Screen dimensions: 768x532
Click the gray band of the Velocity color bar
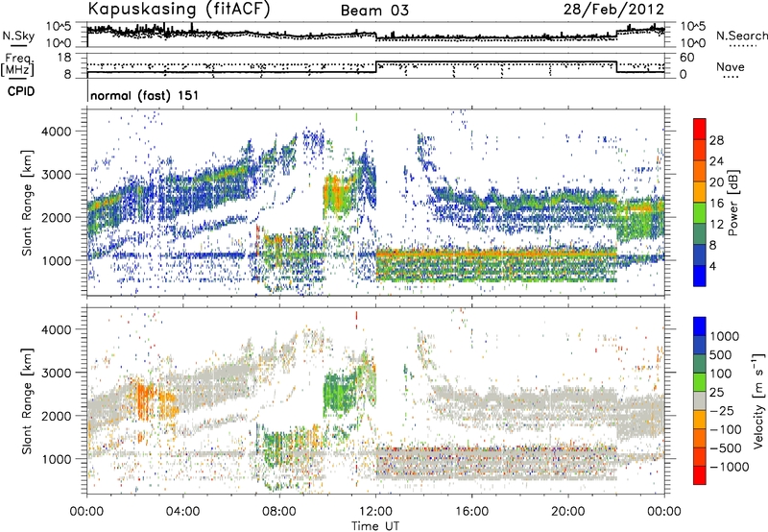click(700, 401)
